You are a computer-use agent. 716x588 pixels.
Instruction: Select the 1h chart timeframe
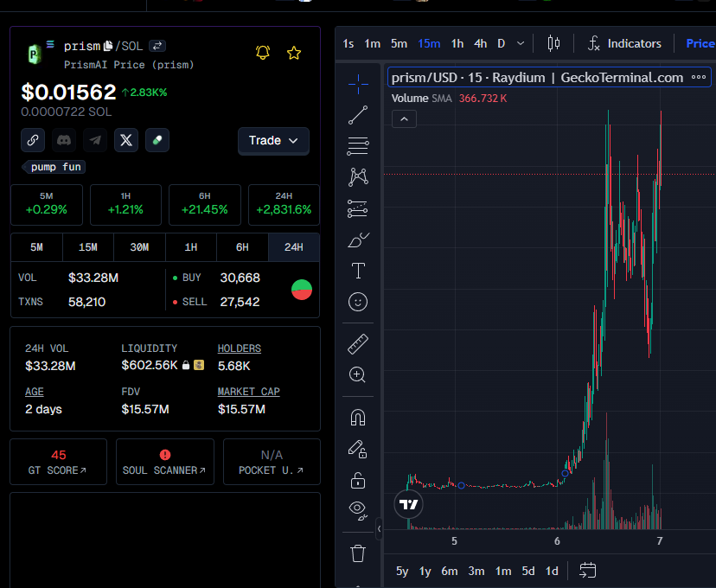(457, 43)
